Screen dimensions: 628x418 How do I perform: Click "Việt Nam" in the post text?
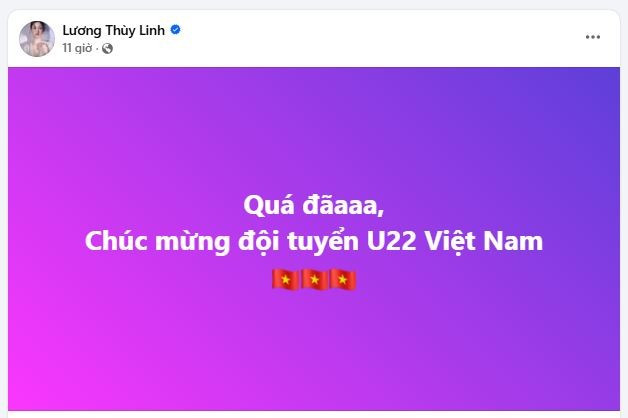pos(483,241)
